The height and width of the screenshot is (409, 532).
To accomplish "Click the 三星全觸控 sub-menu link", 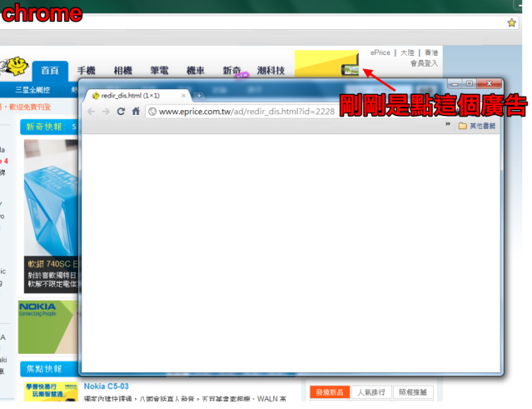I will 32,90.
